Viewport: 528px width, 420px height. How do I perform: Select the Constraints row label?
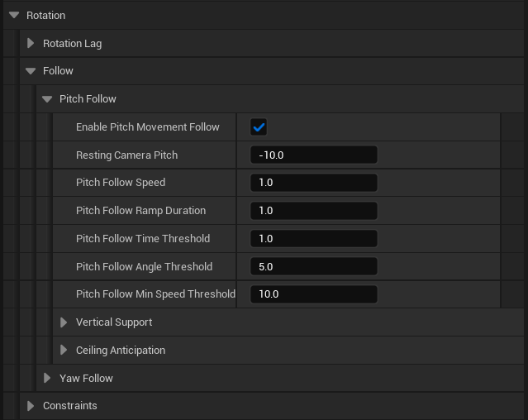click(x=69, y=406)
